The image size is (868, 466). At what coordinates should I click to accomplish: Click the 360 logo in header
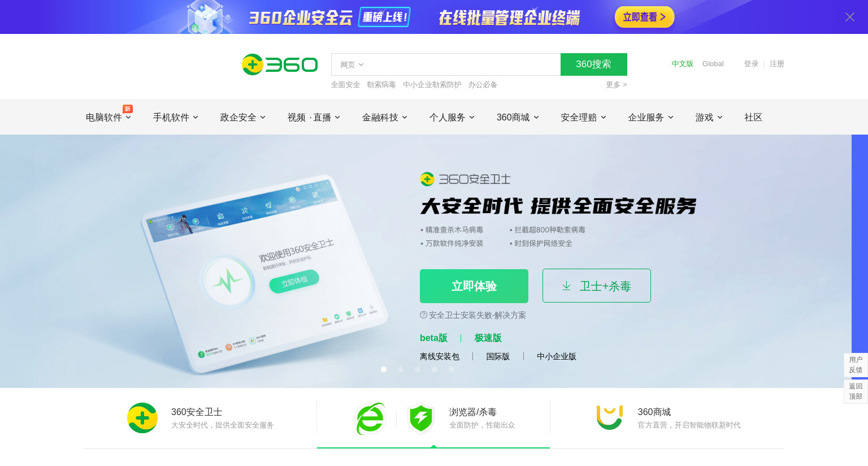click(280, 64)
